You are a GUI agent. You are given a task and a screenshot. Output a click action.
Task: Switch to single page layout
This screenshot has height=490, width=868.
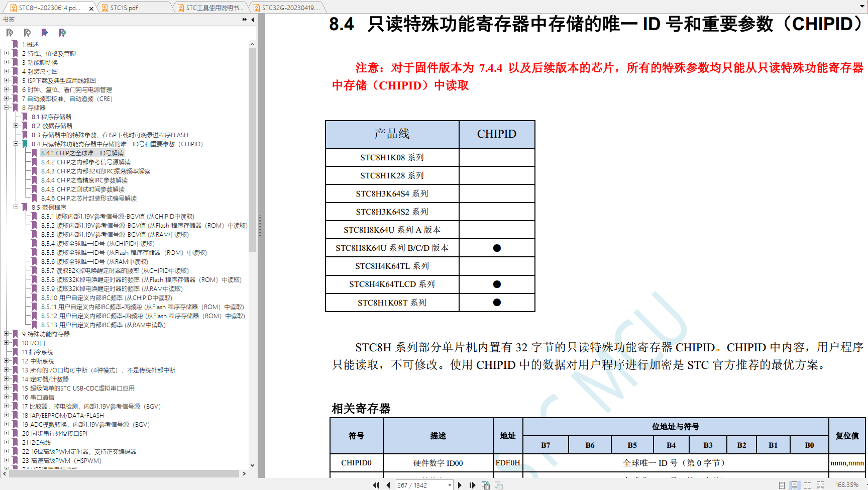point(782,485)
